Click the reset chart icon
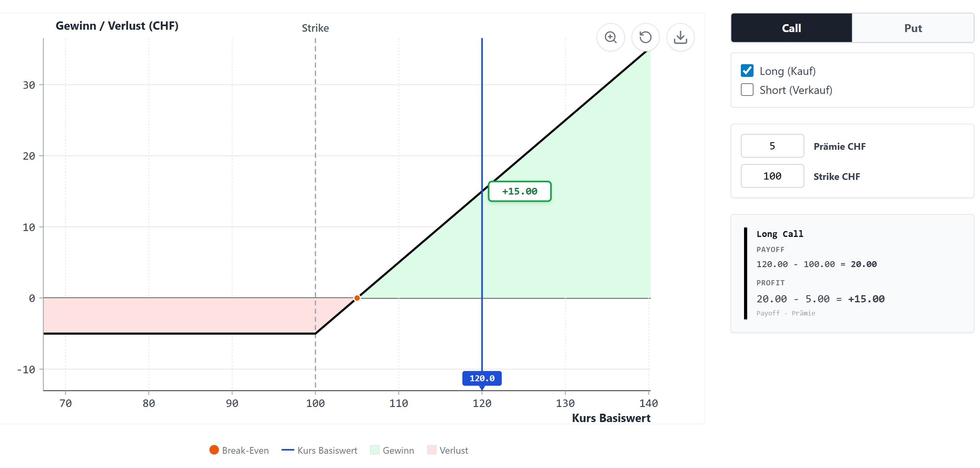 [x=645, y=37]
